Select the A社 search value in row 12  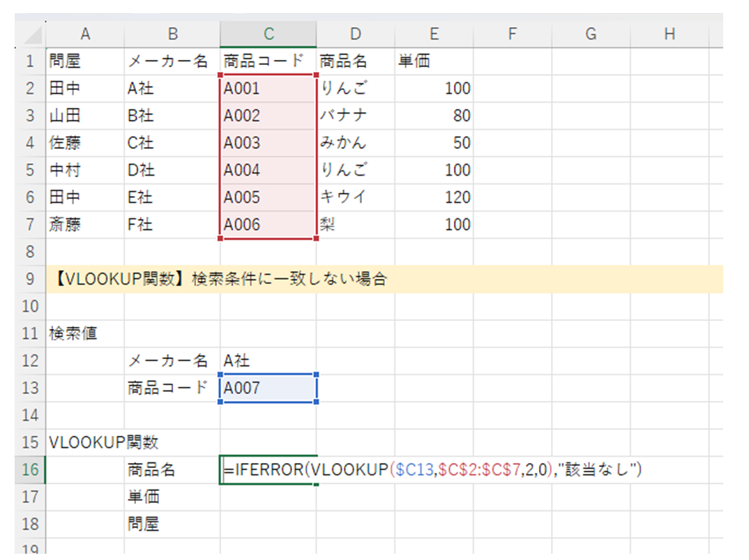(x=268, y=361)
